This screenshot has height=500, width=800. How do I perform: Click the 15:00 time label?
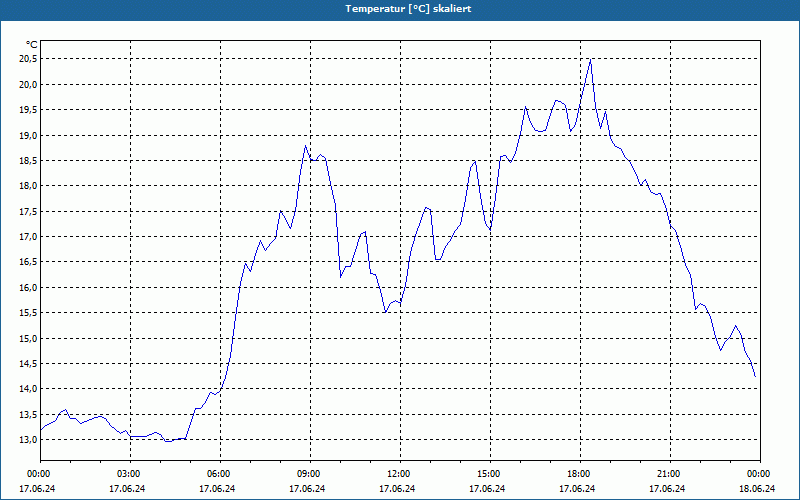[x=488, y=474]
